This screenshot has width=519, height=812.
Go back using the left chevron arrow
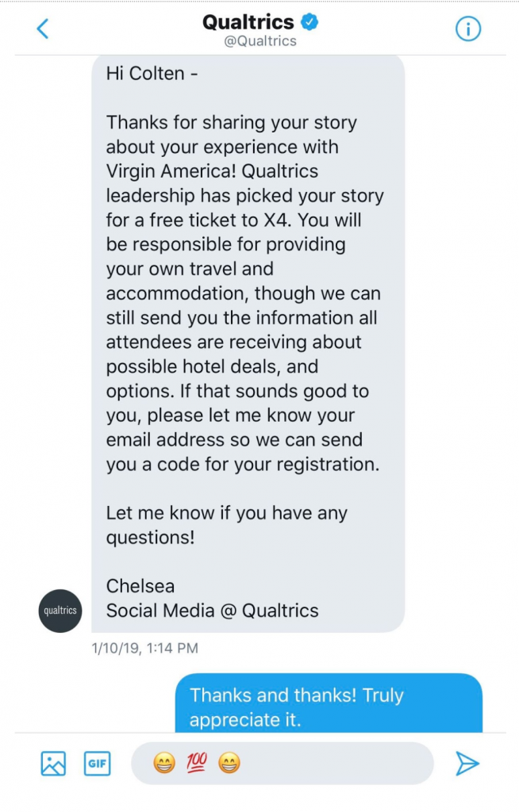pyautogui.click(x=43, y=29)
